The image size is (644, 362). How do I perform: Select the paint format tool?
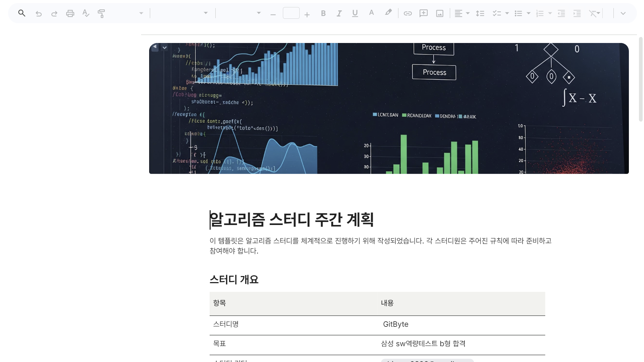tap(101, 13)
